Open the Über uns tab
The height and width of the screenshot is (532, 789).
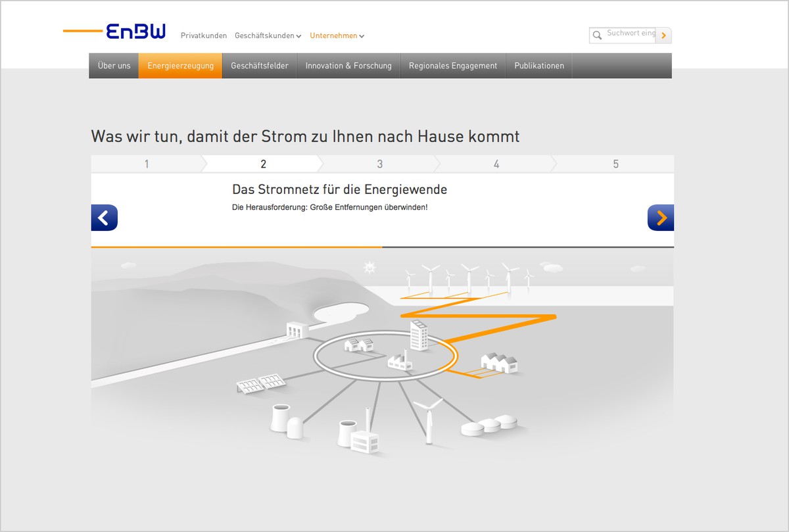tap(114, 66)
